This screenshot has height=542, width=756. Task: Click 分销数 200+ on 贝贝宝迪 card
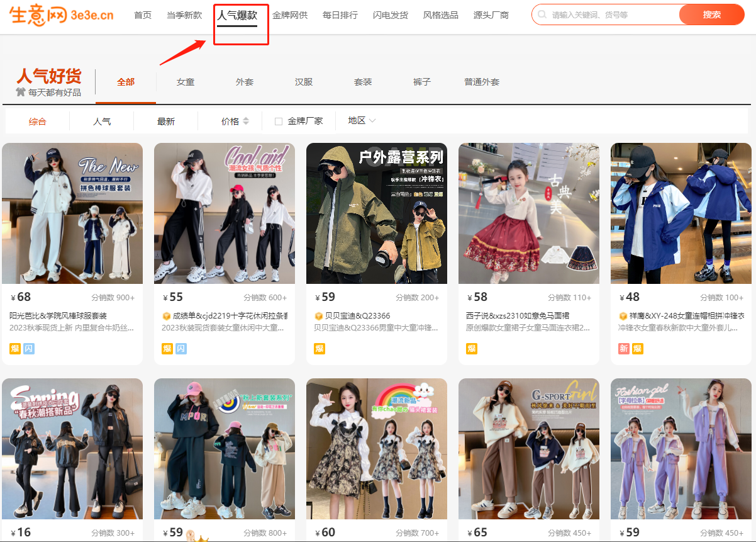click(417, 298)
